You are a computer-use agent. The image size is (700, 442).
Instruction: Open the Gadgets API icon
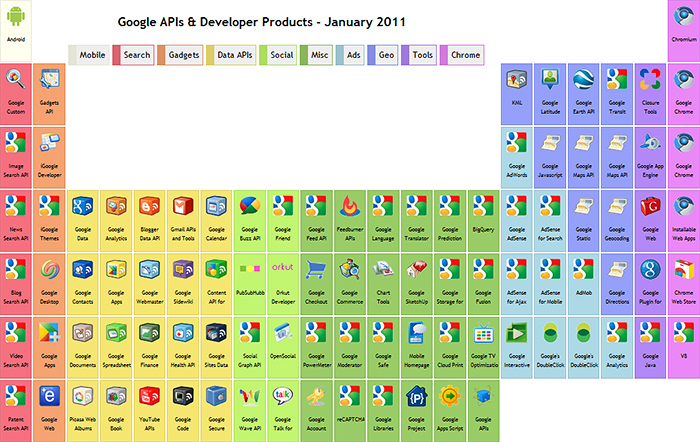point(49,79)
